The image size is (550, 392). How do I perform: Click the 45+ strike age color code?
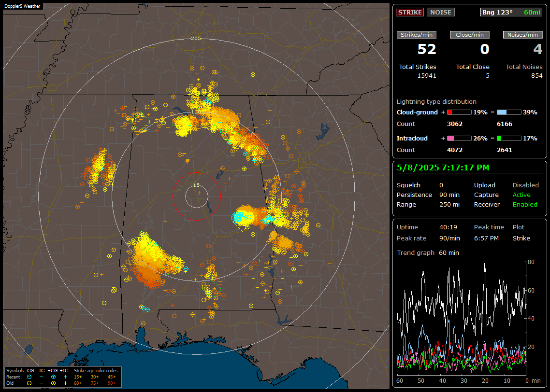click(112, 377)
